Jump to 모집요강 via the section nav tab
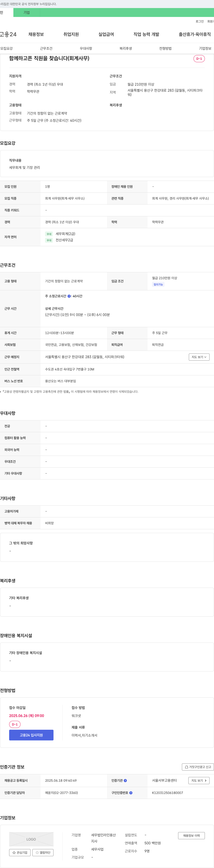Image resolution: width=214 pixels, height=868 pixels. 6,49
